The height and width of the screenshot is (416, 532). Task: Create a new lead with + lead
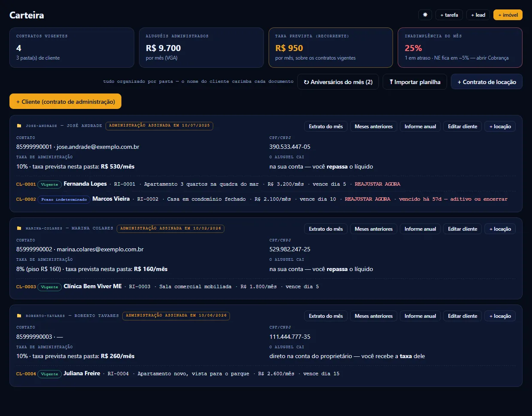coord(478,15)
